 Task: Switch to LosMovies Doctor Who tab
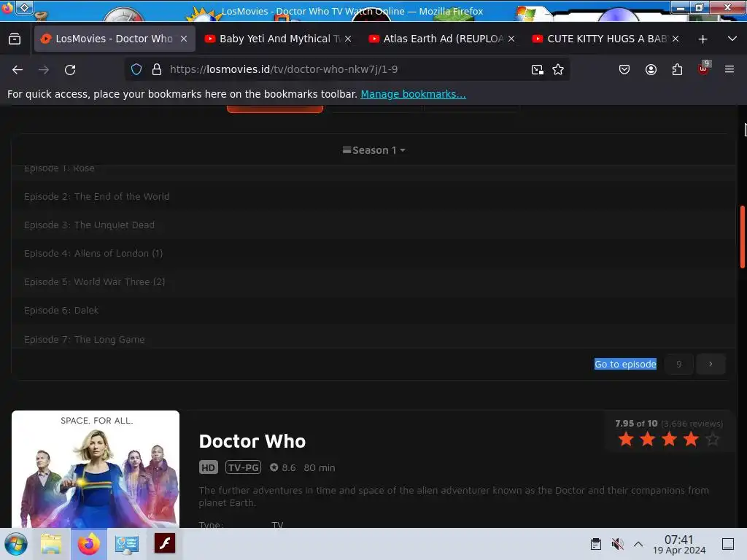coord(115,39)
